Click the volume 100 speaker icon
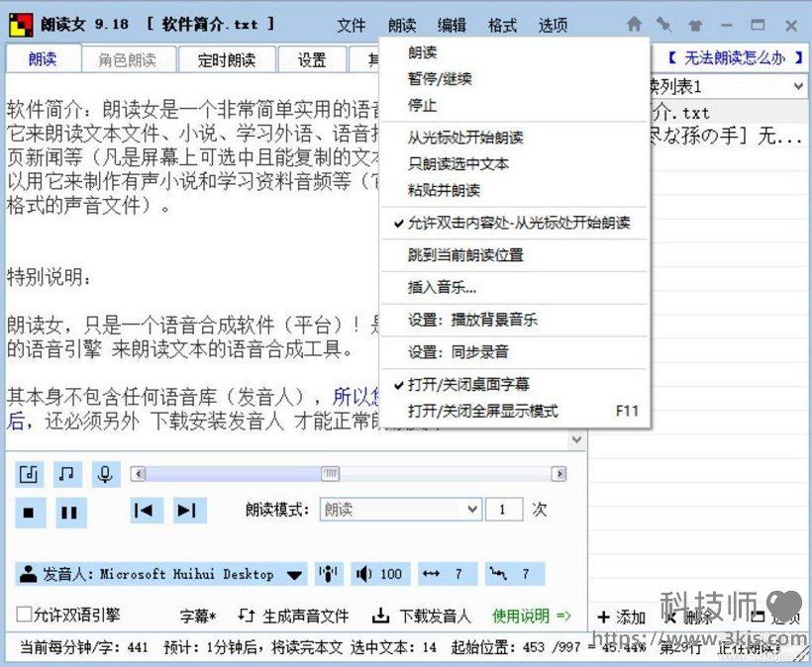Screen dimensions: 812x667 coord(380,574)
